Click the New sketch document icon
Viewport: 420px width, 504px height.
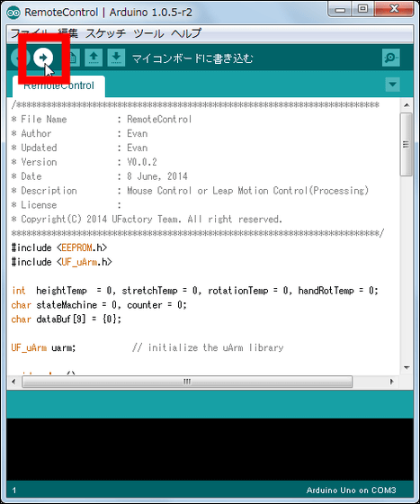click(x=73, y=58)
